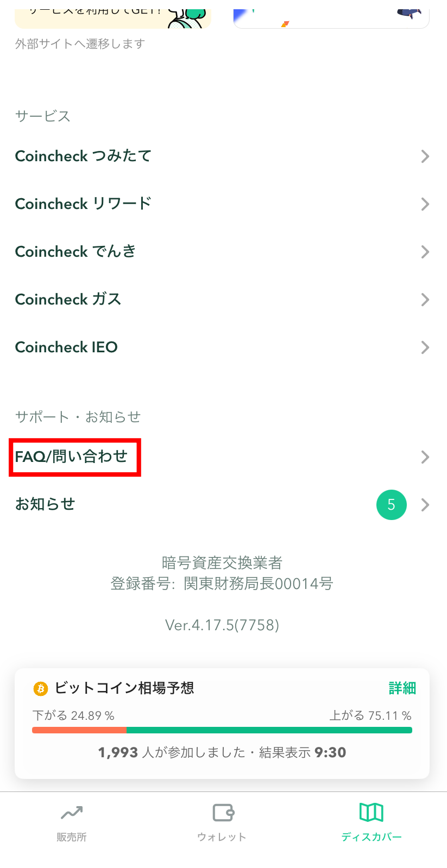Image resolution: width=447 pixels, height=868 pixels.
Task: Open the お知らせ notifications list
Action: [223, 505]
